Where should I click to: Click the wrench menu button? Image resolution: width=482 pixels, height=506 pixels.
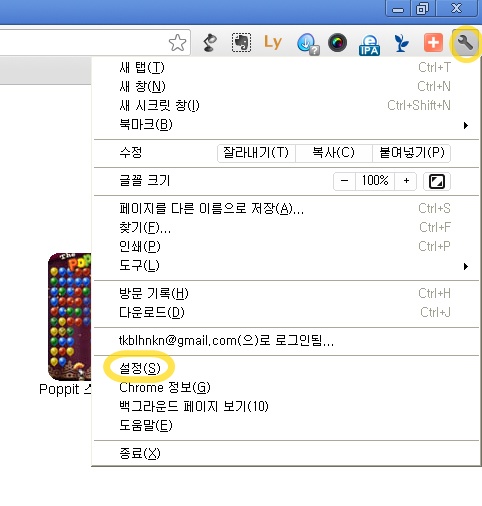pyautogui.click(x=465, y=43)
